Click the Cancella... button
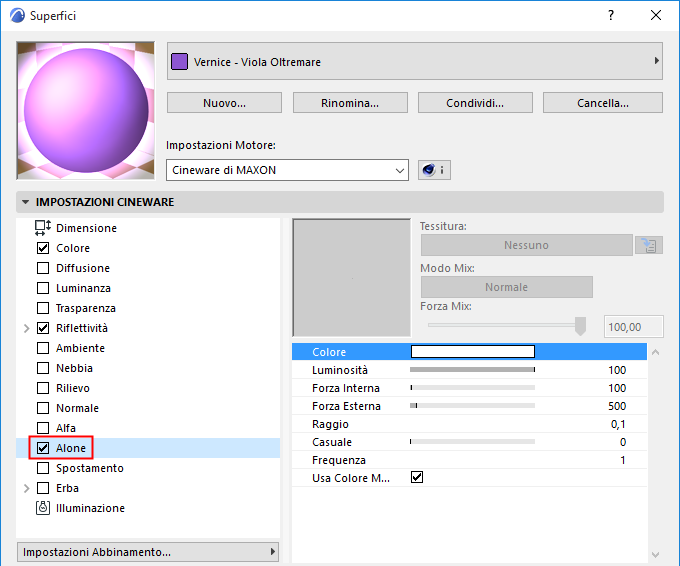Image resolution: width=680 pixels, height=566 pixels. tap(603, 103)
